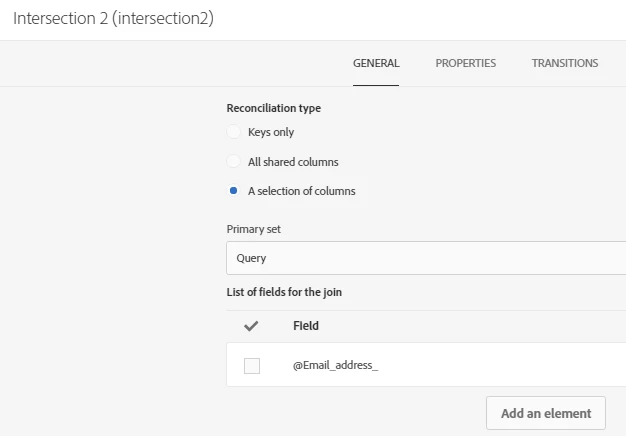Click the Field column header

(x=306, y=326)
